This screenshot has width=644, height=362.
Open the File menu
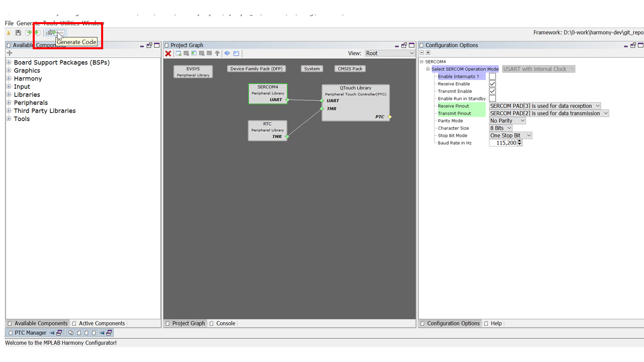[9, 23]
